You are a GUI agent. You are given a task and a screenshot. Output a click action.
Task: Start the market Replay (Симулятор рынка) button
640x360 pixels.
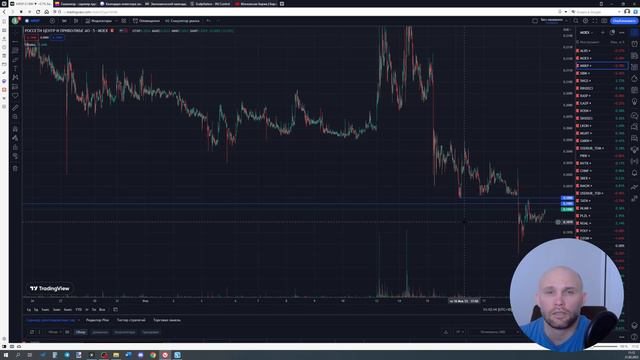pos(182,21)
